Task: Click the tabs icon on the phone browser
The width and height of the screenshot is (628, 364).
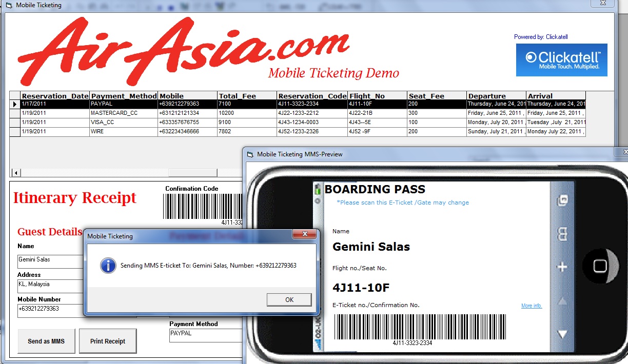Action: (562, 200)
